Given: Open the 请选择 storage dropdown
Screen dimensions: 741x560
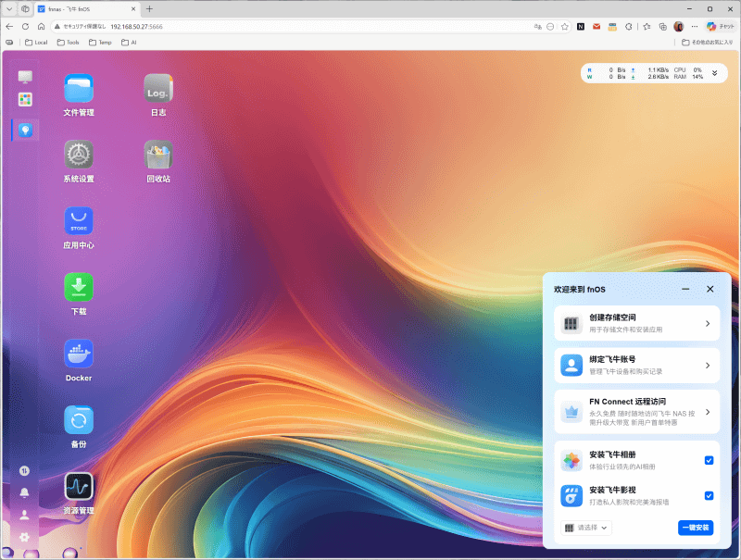Looking at the screenshot, I should coord(586,528).
